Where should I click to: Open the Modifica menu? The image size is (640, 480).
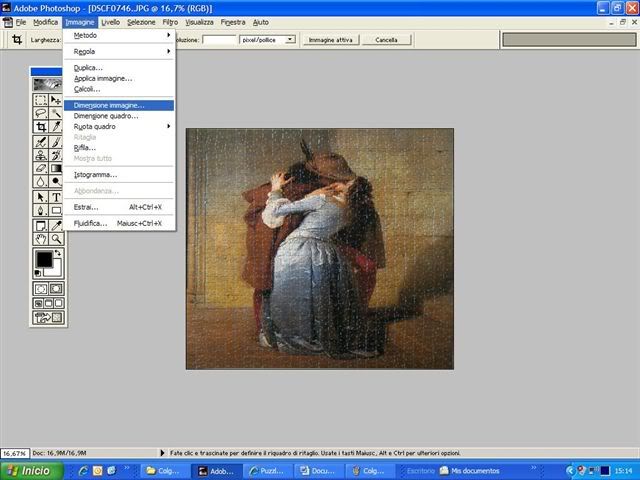tap(46, 22)
